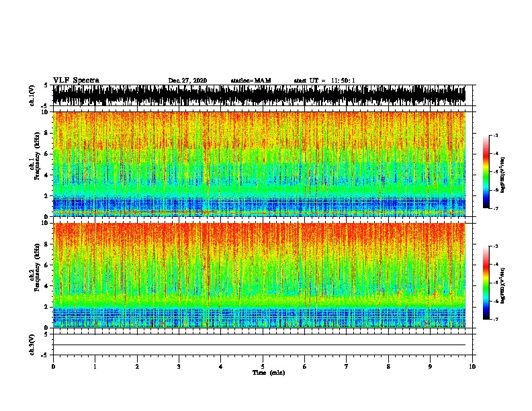Click the ch.2 color scale bar

(486, 283)
